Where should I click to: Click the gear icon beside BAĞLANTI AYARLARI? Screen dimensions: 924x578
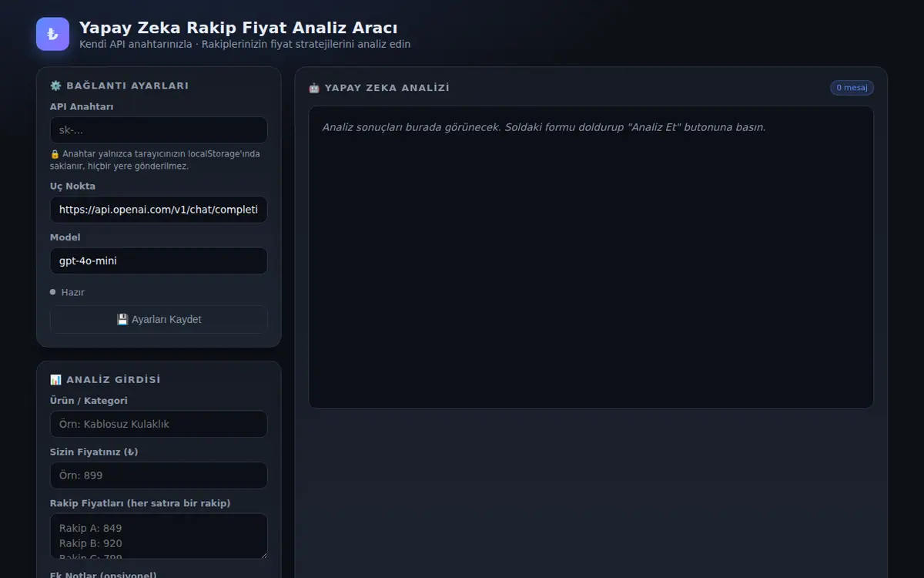[x=55, y=86]
